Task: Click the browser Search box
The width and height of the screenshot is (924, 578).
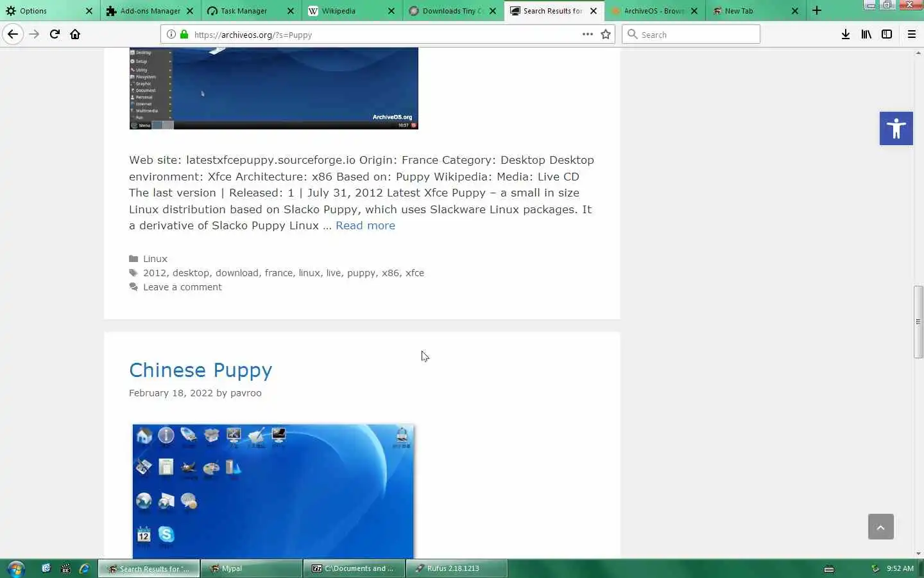Action: (691, 34)
